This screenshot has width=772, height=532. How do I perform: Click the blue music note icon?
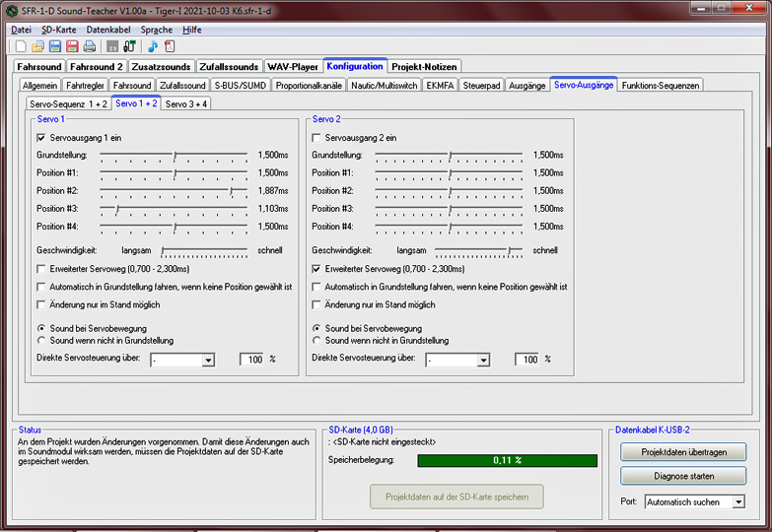click(x=153, y=46)
